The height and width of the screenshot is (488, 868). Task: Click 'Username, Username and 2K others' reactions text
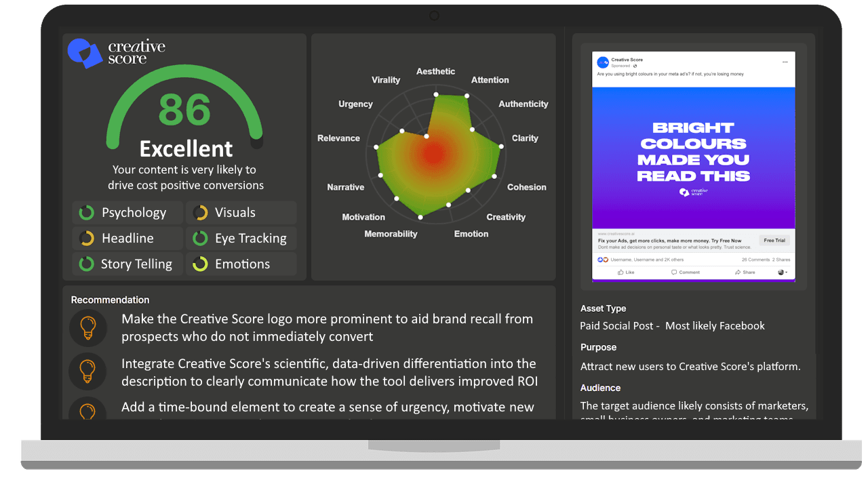pyautogui.click(x=647, y=260)
